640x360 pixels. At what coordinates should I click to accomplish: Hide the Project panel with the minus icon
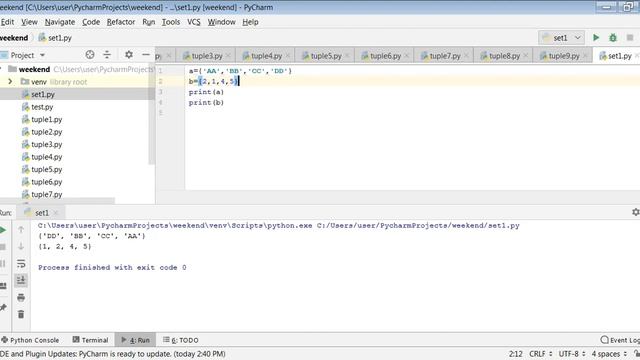tap(146, 55)
